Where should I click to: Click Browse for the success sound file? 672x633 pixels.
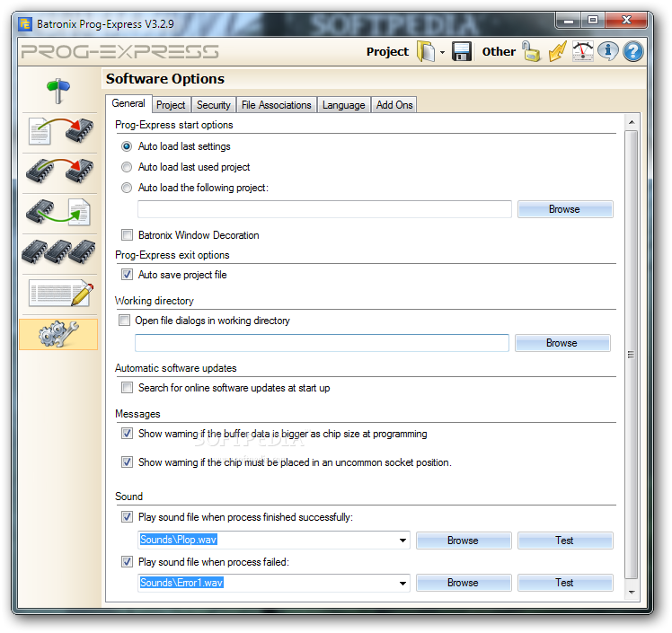click(464, 541)
